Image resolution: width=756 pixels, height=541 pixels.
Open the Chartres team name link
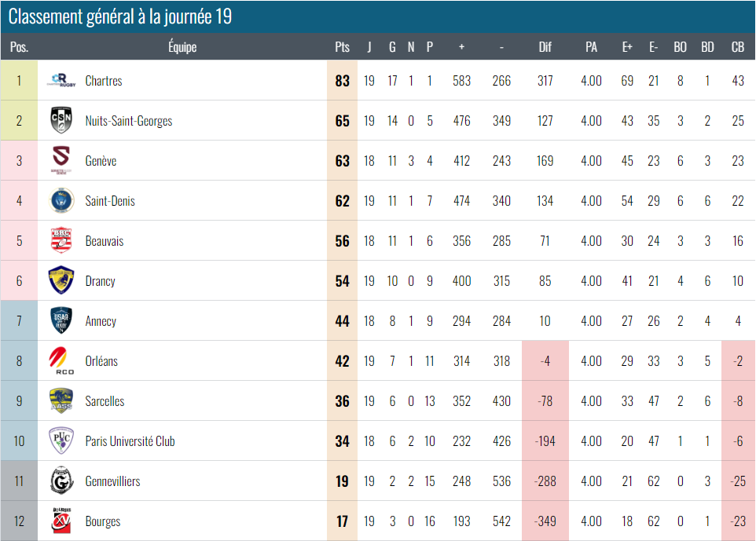104,81
